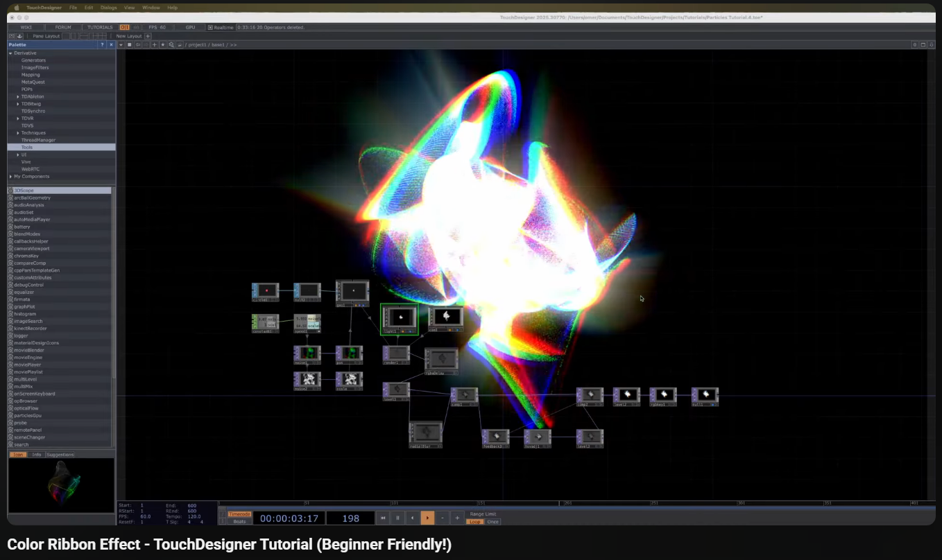Screen dimensions: 942x560
Task: Expand the TDAbleton palette folder
Action: pyautogui.click(x=18, y=96)
